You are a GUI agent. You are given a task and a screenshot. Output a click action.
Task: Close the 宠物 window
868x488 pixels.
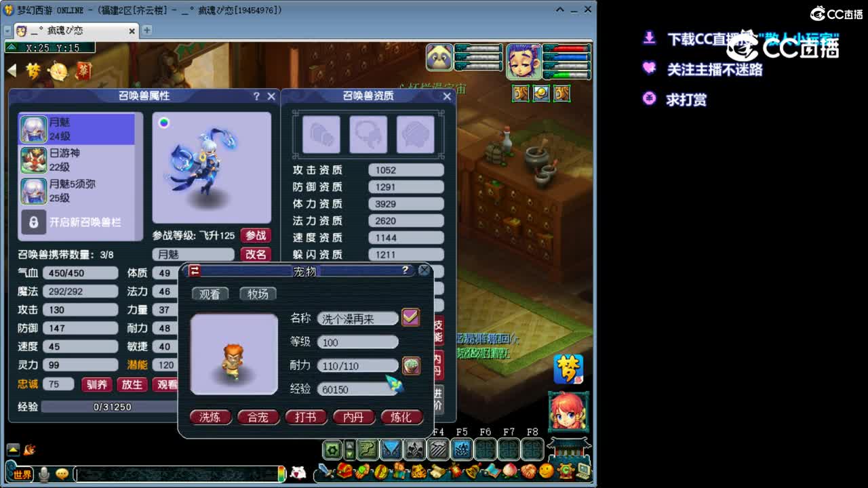(x=425, y=270)
